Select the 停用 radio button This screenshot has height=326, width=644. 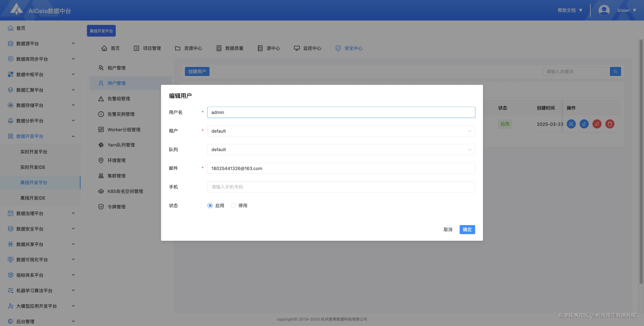click(x=233, y=205)
